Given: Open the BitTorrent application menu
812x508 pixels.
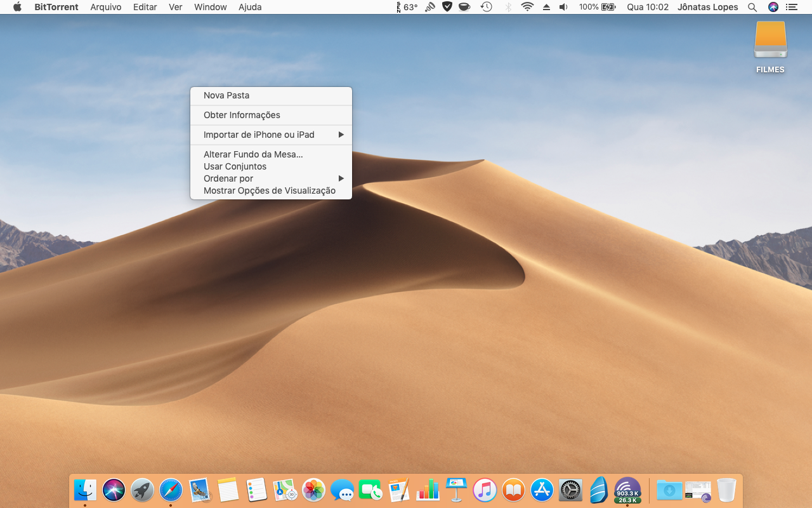Looking at the screenshot, I should 56,7.
